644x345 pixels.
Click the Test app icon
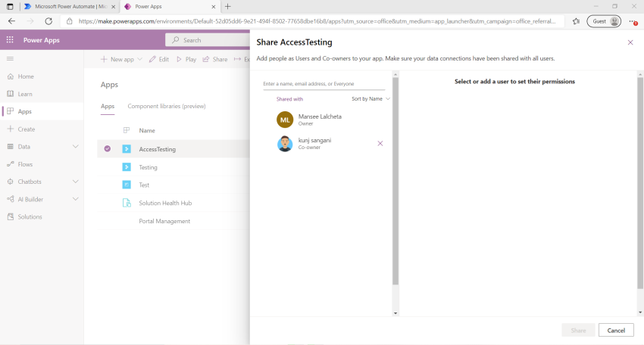click(x=127, y=185)
